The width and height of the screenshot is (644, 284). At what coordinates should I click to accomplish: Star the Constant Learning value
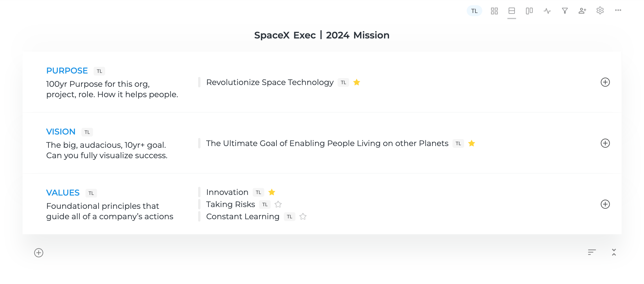click(x=303, y=217)
